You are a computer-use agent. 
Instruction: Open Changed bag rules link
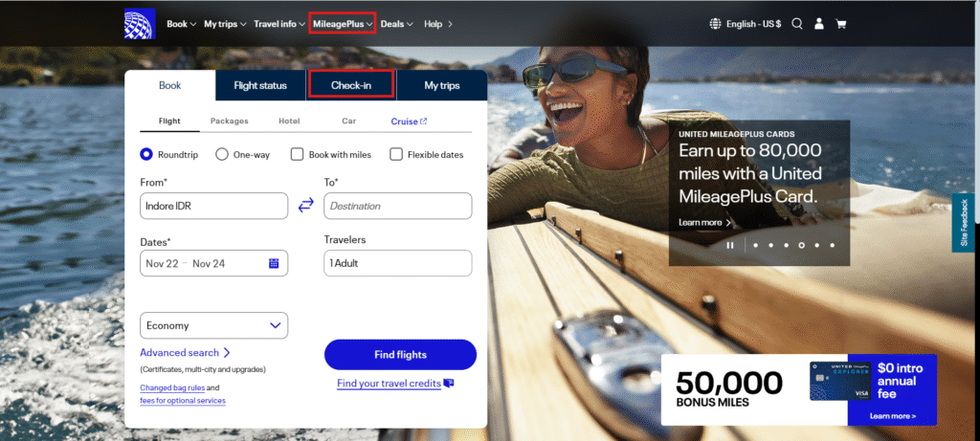point(172,387)
